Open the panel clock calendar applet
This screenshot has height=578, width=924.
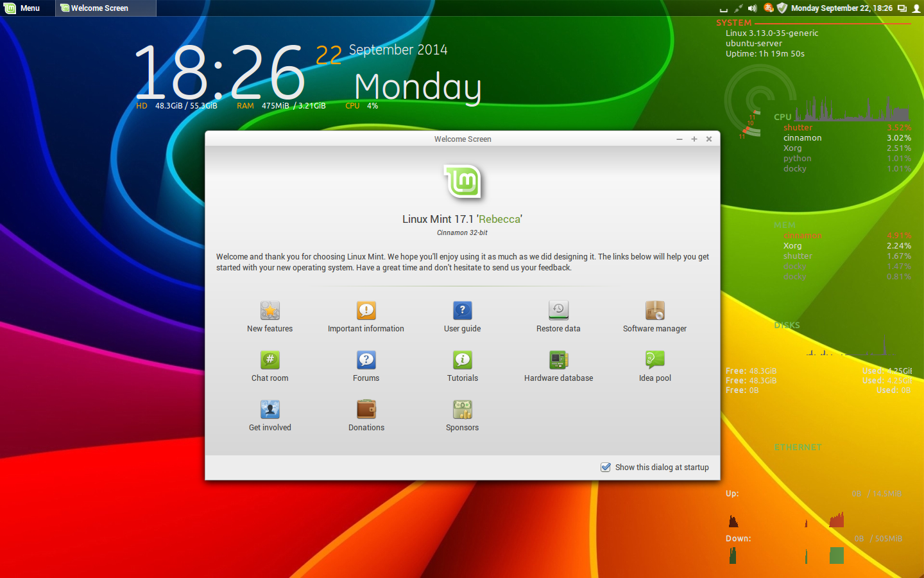click(x=841, y=8)
